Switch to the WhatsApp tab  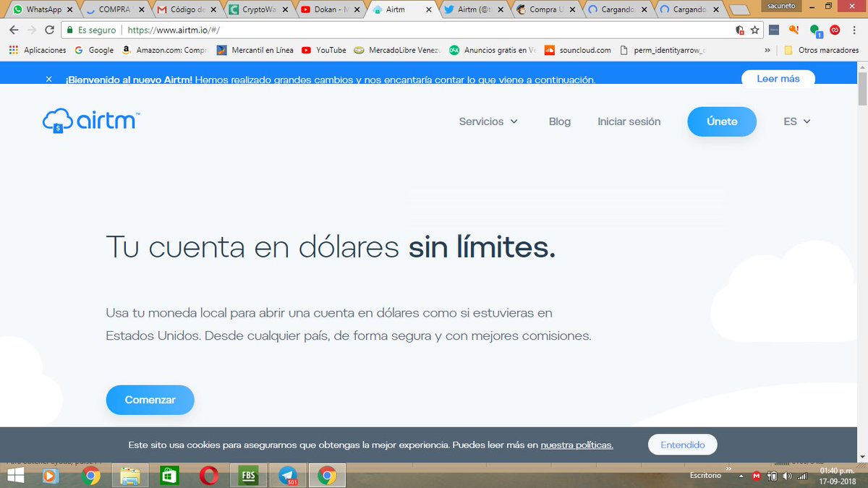[43, 10]
